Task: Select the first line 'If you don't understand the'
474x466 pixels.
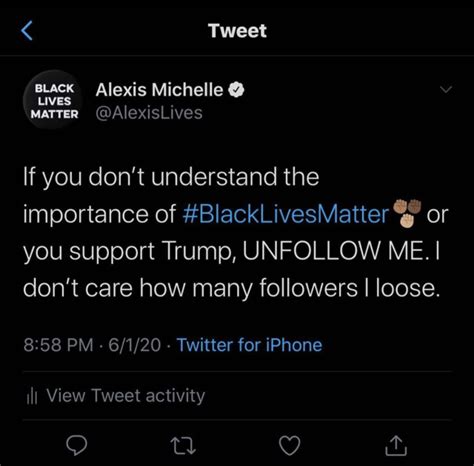Action: (x=171, y=177)
